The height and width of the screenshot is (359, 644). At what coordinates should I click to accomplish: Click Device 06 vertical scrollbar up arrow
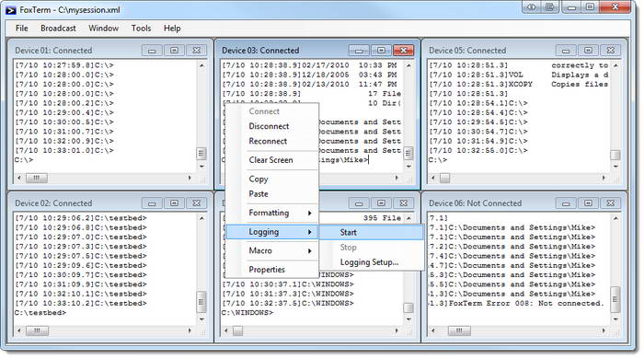coord(615,218)
